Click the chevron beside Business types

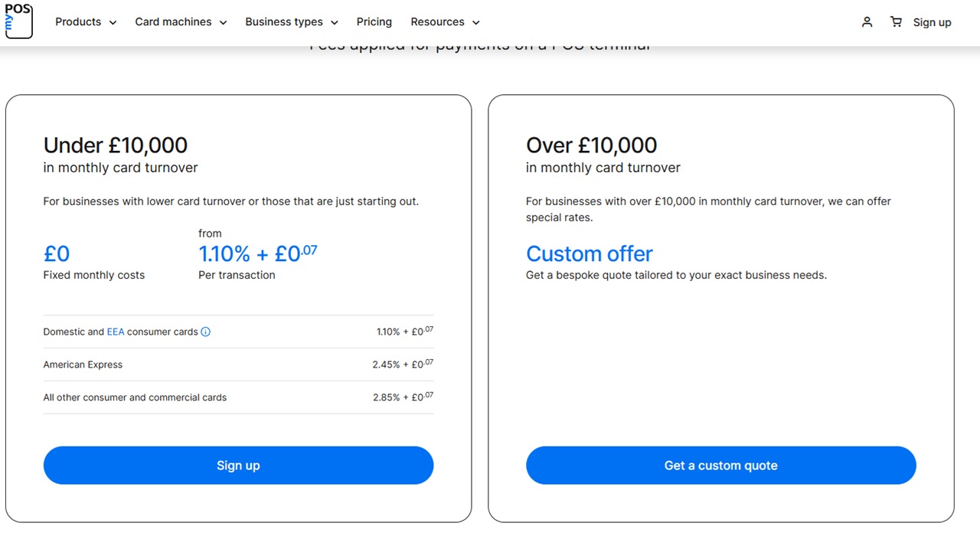[x=334, y=22]
